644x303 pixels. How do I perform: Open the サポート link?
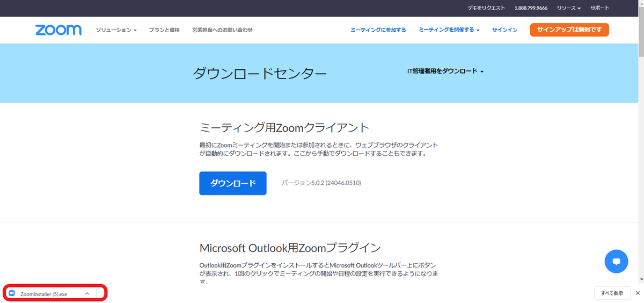point(600,8)
